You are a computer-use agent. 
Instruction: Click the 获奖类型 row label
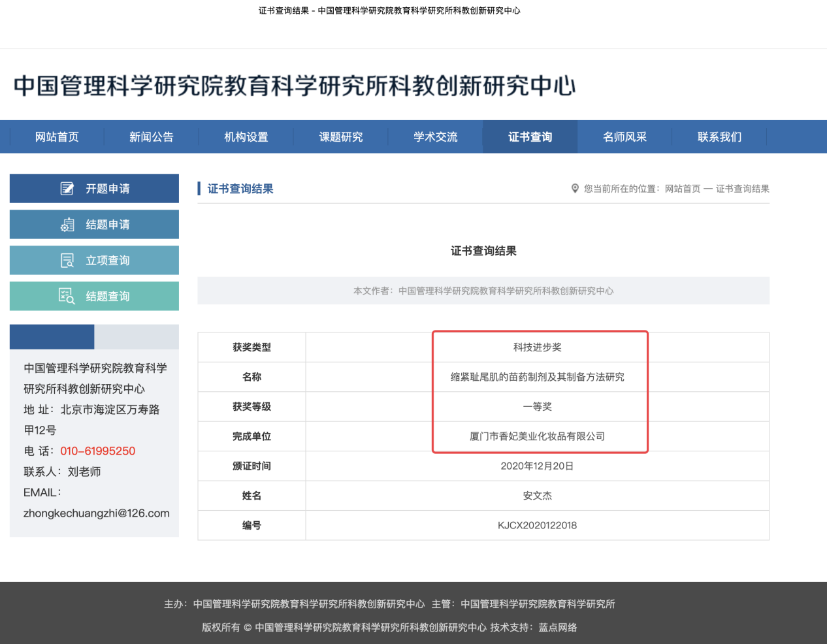coord(252,347)
